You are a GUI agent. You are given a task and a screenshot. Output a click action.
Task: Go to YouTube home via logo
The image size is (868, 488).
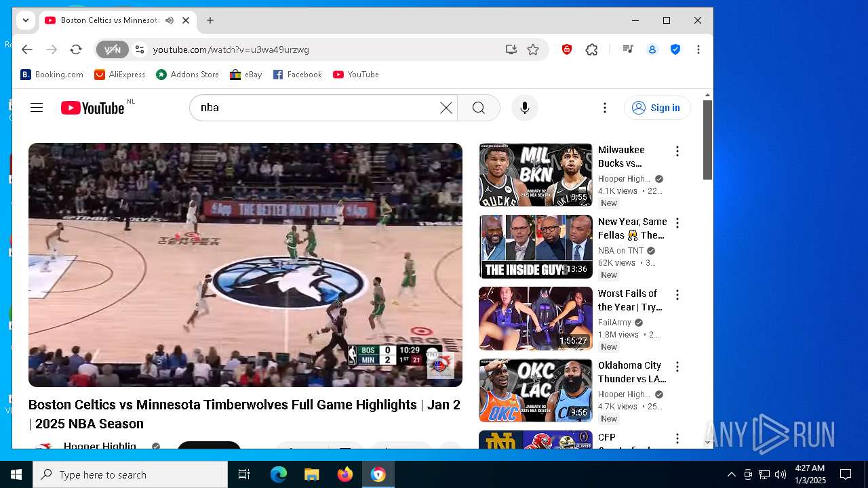pos(93,108)
